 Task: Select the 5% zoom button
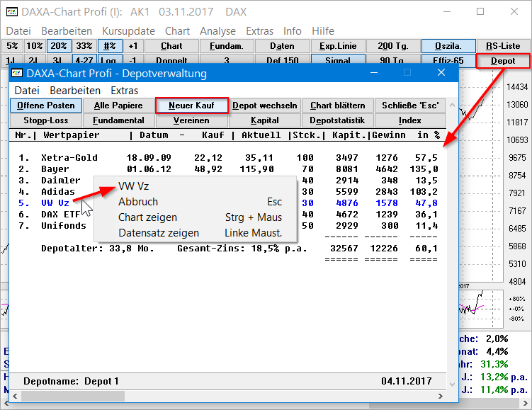tap(13, 46)
